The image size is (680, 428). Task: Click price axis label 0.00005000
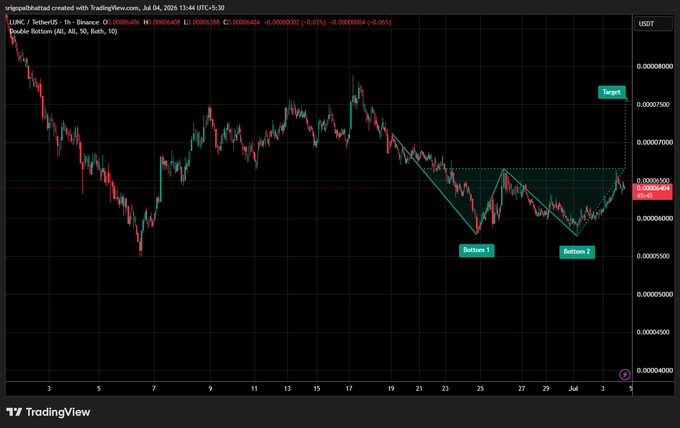pyautogui.click(x=655, y=294)
